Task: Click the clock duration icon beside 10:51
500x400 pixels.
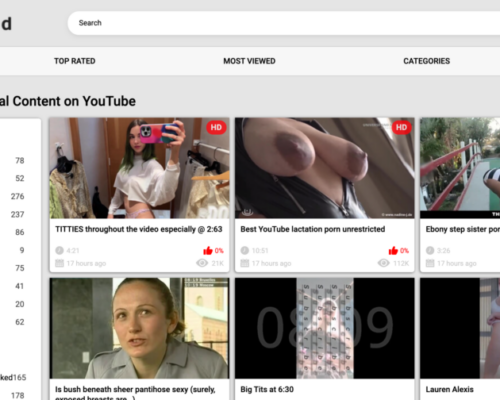Action: pos(245,250)
